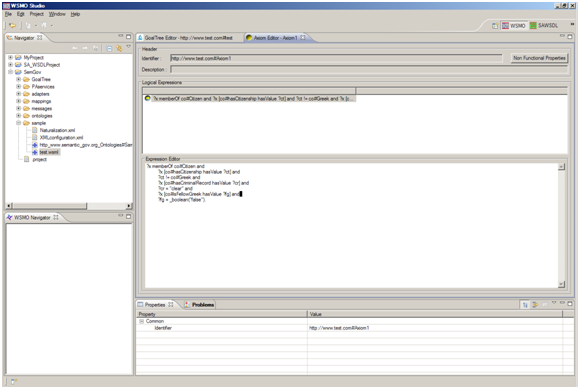
Task: Maximize the editor area
Action: point(570,37)
